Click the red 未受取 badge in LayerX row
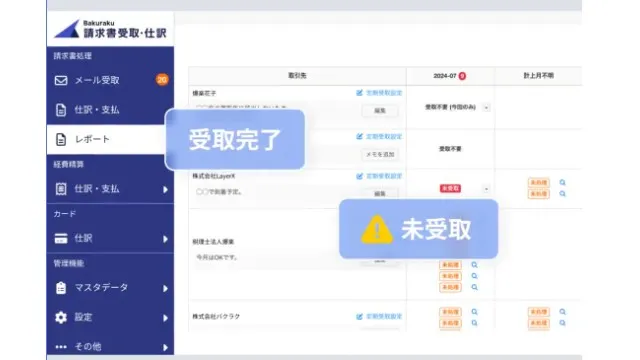The height and width of the screenshot is (360, 640). pos(450,189)
